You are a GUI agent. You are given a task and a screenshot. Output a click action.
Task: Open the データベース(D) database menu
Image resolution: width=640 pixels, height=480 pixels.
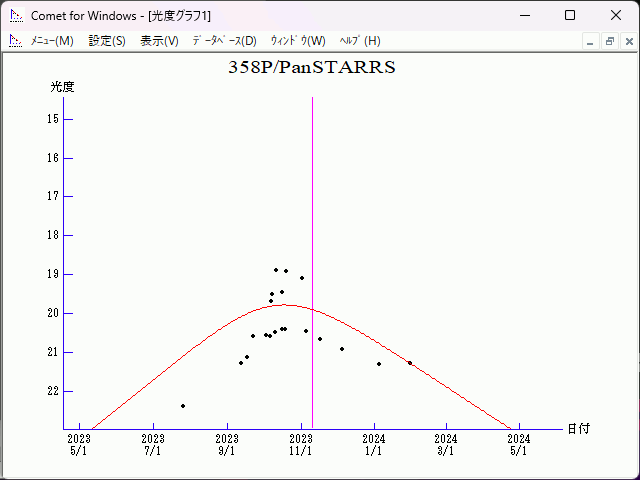point(224,41)
